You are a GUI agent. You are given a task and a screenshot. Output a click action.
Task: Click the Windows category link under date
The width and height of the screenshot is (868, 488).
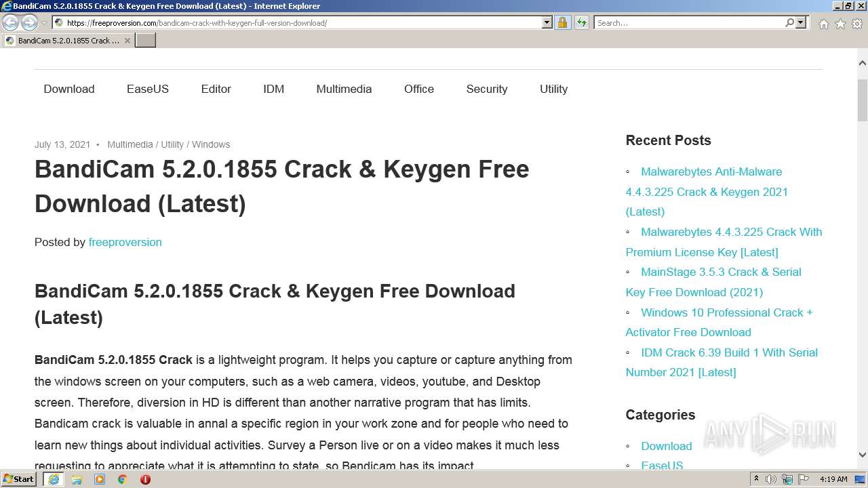211,144
